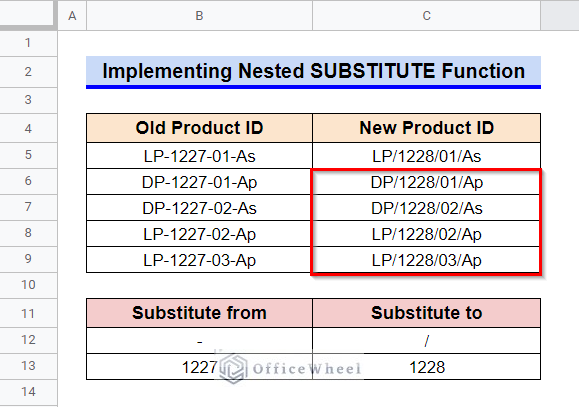Click the title cell Implementing Nested SUBSTITUTE Function

click(314, 72)
